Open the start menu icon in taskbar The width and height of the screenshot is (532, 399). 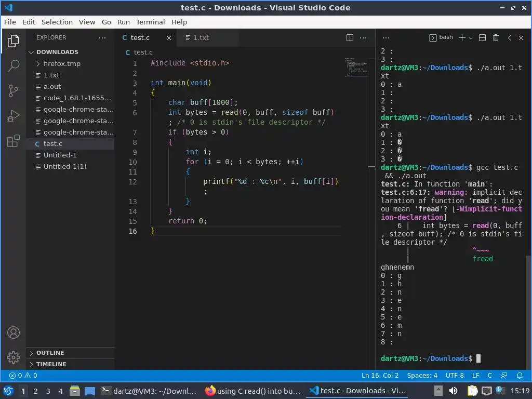pyautogui.click(x=8, y=391)
